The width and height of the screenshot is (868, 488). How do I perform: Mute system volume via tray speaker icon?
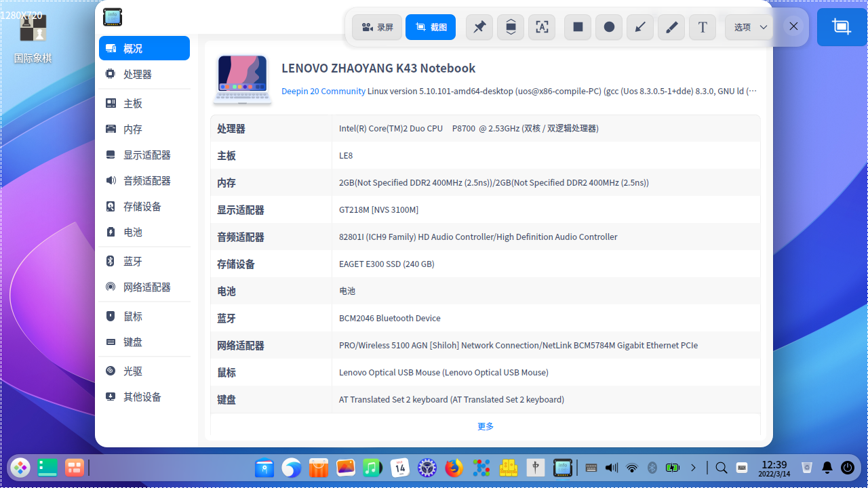point(610,468)
